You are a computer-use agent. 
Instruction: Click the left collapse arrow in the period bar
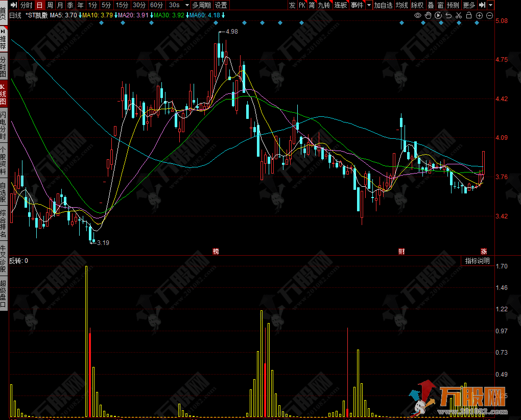[14, 5]
